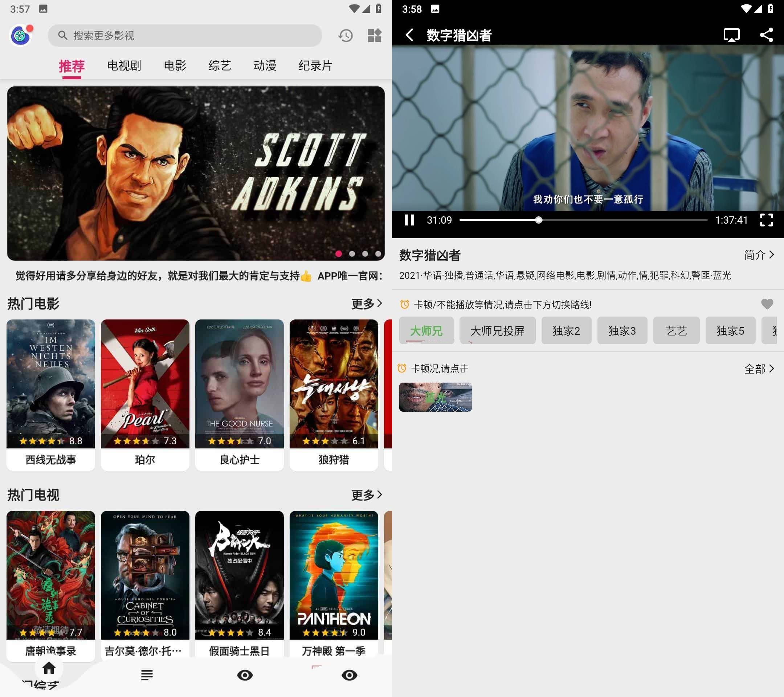Switch to the 电视剧 tab

click(124, 66)
